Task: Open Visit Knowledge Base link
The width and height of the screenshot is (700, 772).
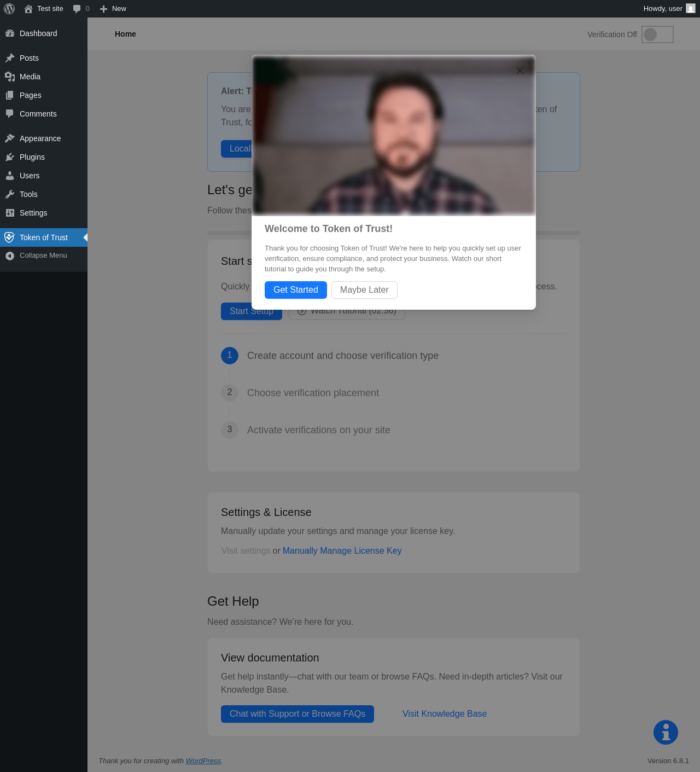Action: point(445,714)
